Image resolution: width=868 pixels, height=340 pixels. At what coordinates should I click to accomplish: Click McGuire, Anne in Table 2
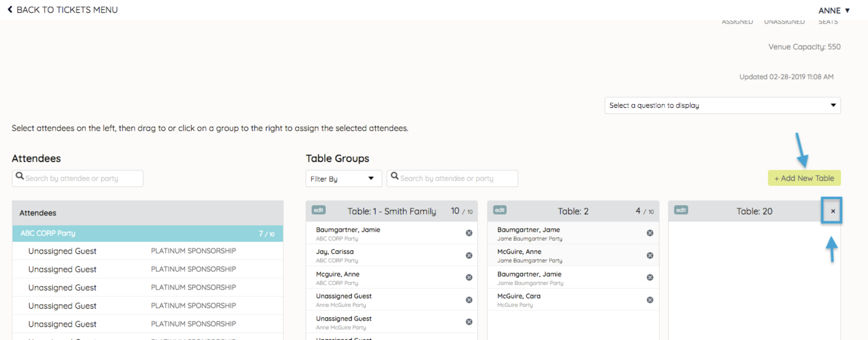point(519,251)
